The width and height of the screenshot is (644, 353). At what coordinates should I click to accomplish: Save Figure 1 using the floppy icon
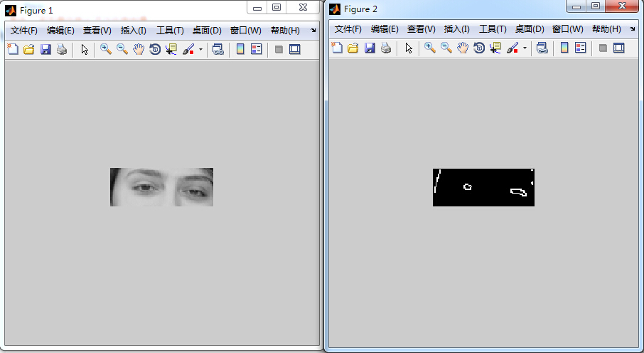point(45,49)
